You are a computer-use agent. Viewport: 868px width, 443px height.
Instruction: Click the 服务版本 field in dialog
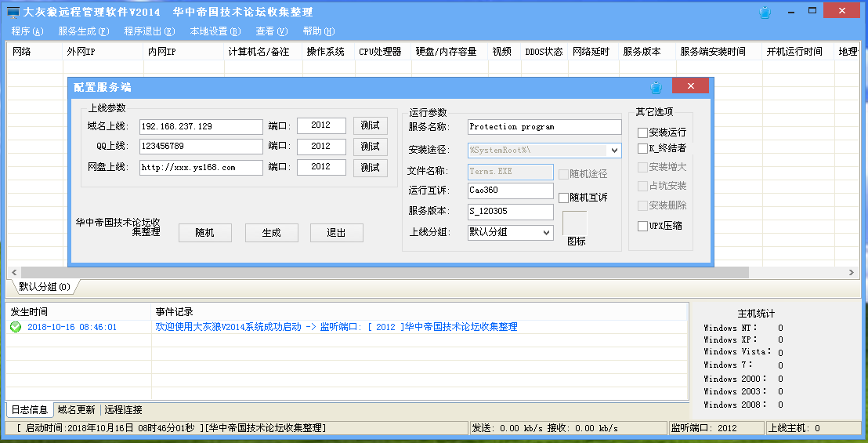click(x=511, y=212)
